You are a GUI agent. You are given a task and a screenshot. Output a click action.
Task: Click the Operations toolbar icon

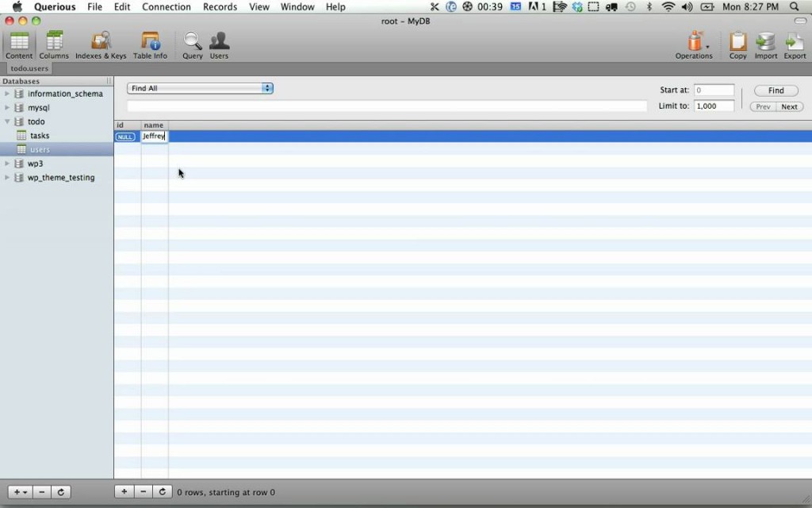coord(695,44)
